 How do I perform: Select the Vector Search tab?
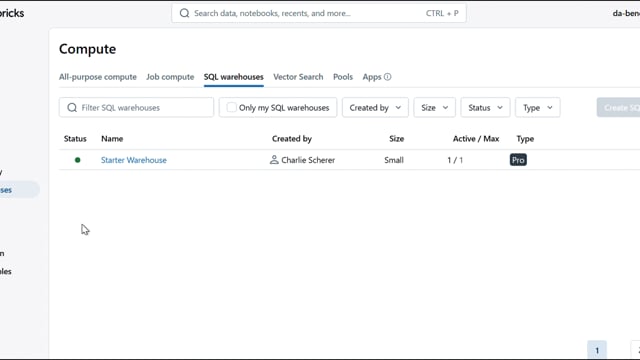tap(298, 77)
